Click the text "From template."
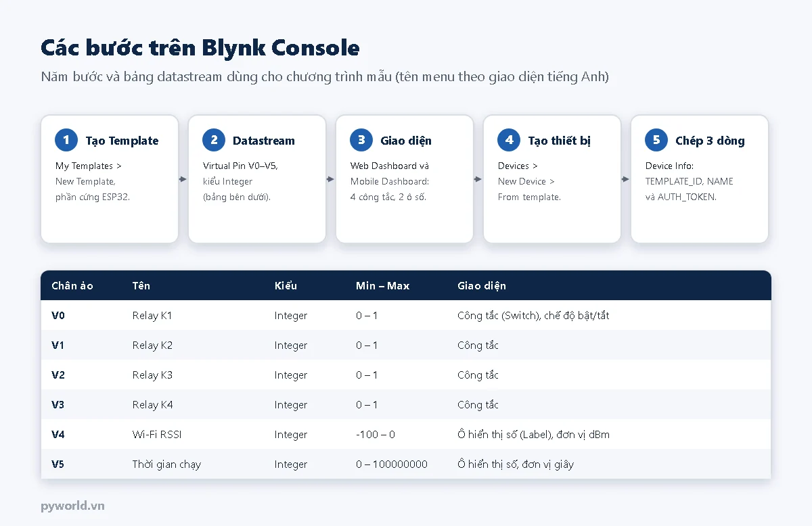Image resolution: width=812 pixels, height=526 pixels. [x=529, y=197]
